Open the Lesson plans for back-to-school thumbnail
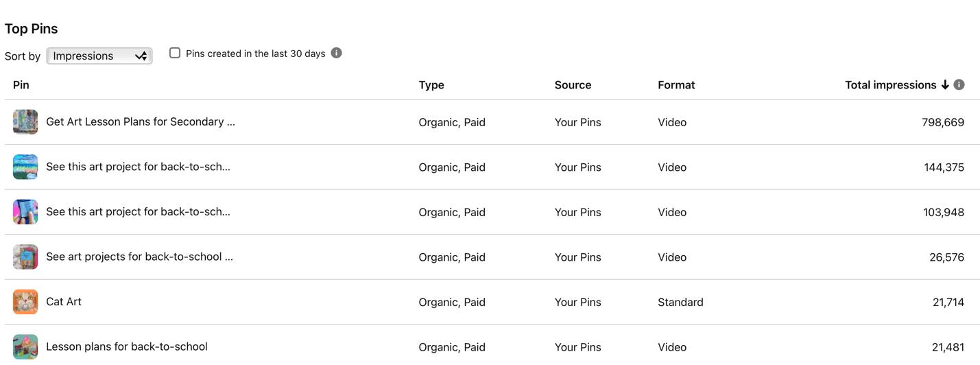 pyautogui.click(x=25, y=346)
